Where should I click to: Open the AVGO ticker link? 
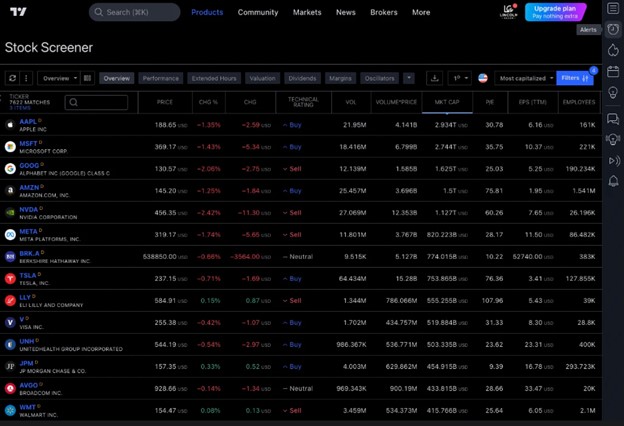29,385
